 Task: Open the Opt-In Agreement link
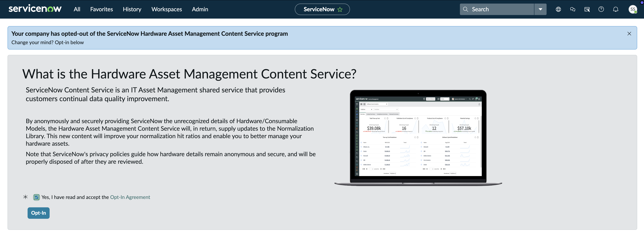[x=130, y=197]
